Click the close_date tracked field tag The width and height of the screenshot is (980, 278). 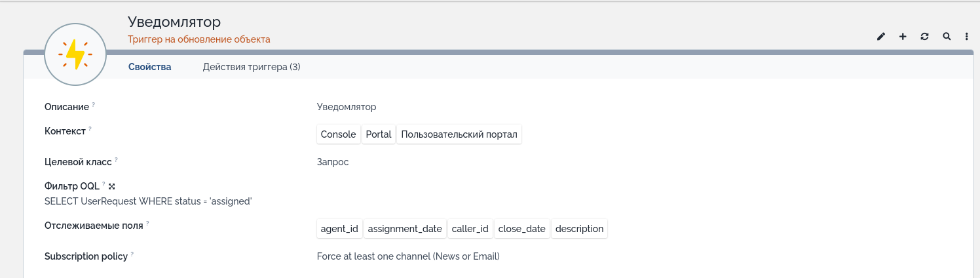(x=521, y=229)
